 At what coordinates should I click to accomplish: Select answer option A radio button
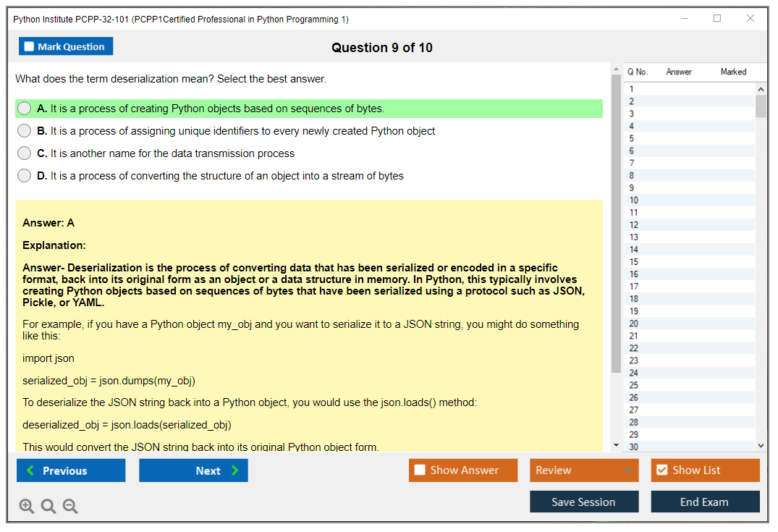click(x=25, y=109)
